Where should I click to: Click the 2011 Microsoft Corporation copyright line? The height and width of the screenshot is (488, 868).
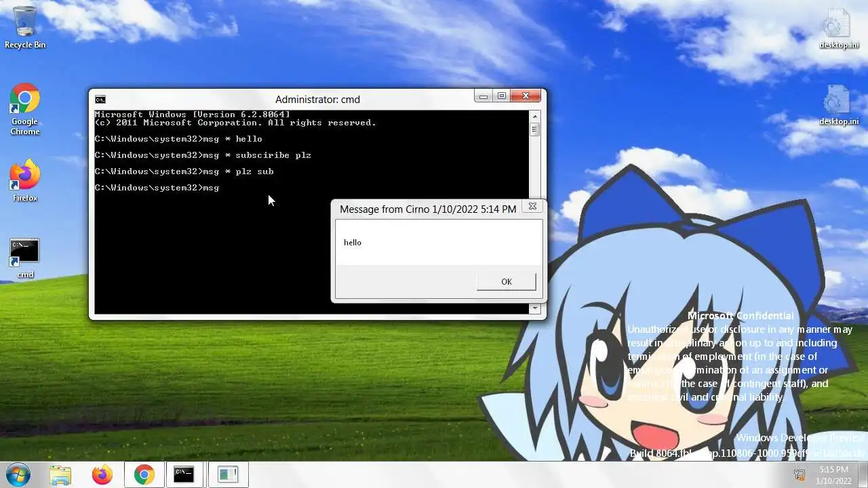(x=235, y=123)
